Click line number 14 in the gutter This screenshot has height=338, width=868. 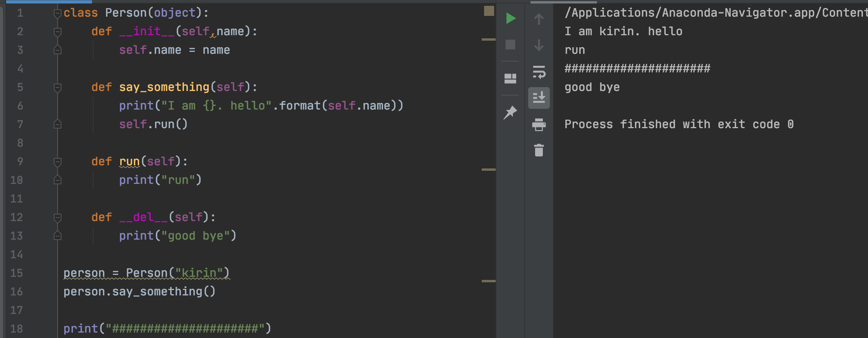click(x=17, y=255)
